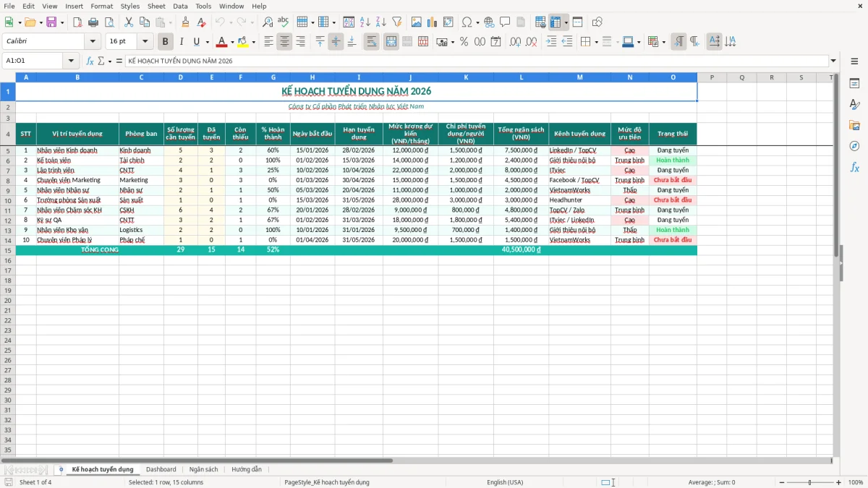
Task: Open special character dropdown arrow
Action: click(x=478, y=22)
